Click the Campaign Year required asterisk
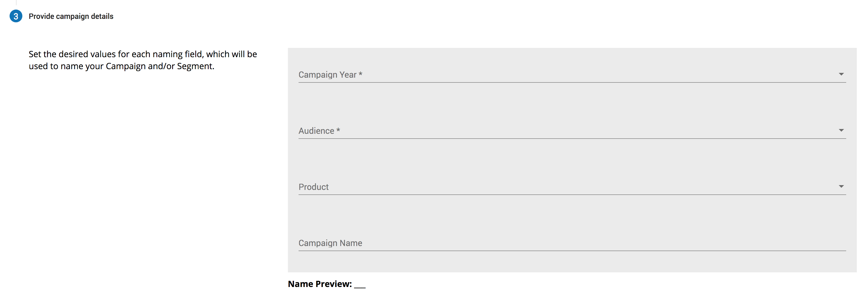 [x=360, y=74]
